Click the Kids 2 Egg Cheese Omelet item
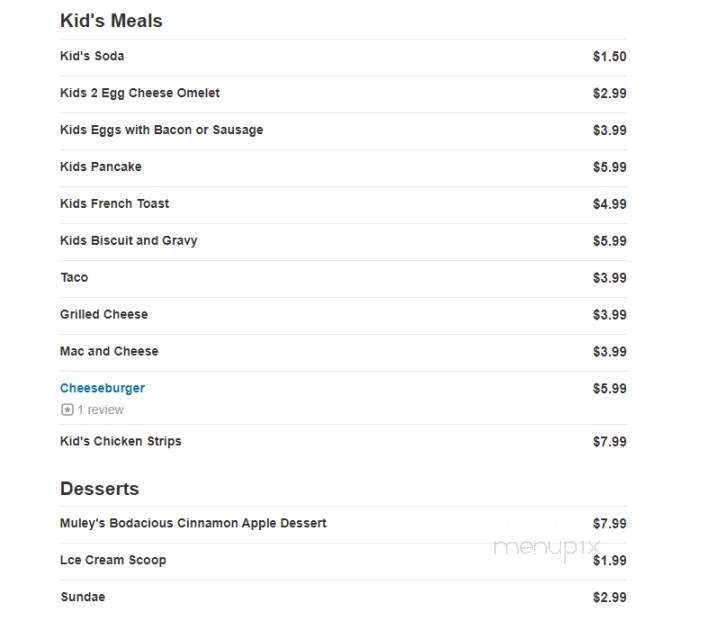The height and width of the screenshot is (630, 726). [140, 93]
